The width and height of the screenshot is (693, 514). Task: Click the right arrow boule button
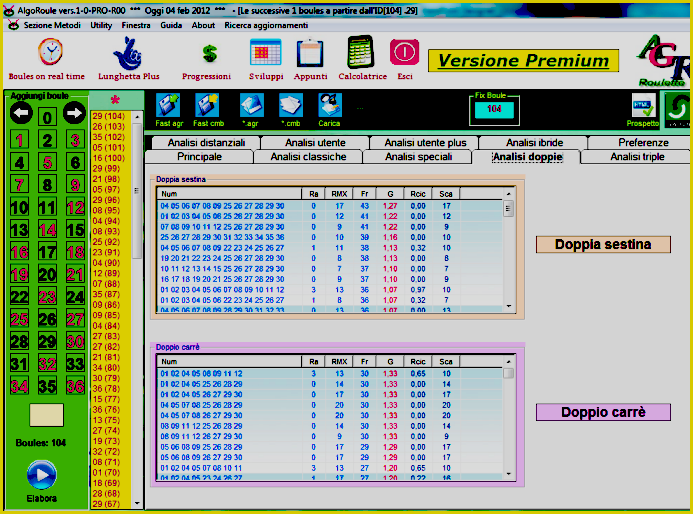point(74,114)
